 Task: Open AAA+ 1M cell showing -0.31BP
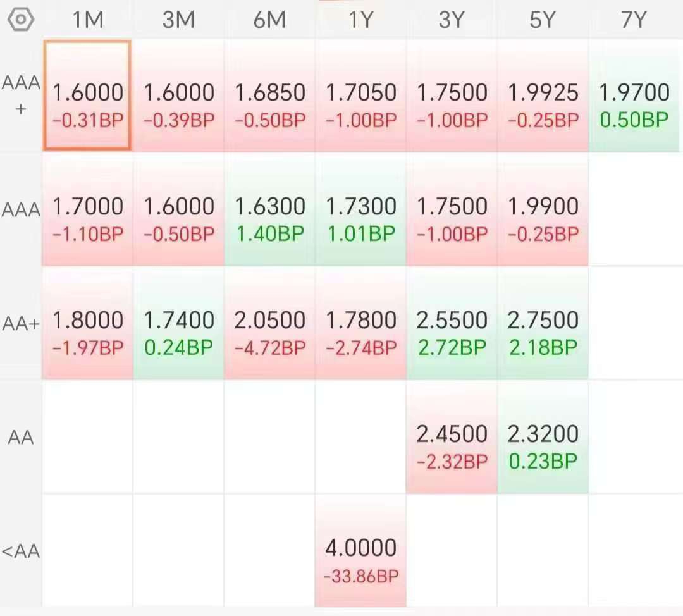pyautogui.click(x=87, y=95)
